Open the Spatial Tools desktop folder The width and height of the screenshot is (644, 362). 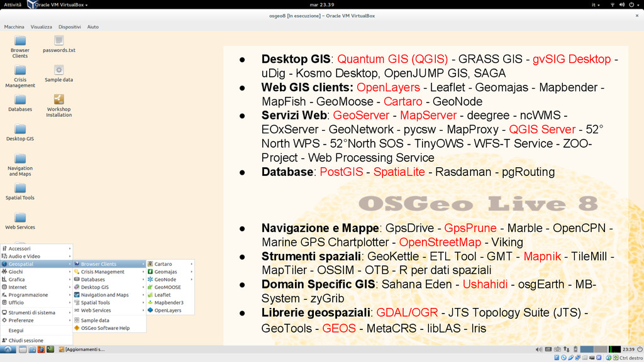point(19,192)
